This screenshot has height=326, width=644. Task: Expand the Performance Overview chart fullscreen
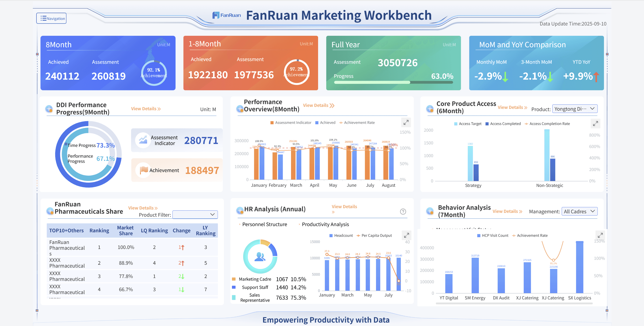pyautogui.click(x=406, y=122)
